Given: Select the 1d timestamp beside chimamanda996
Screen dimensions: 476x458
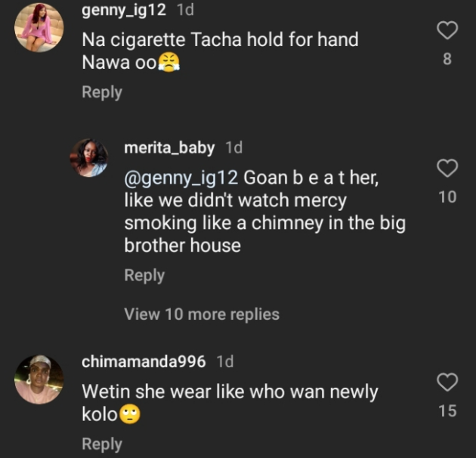Looking at the screenshot, I should [x=224, y=361].
